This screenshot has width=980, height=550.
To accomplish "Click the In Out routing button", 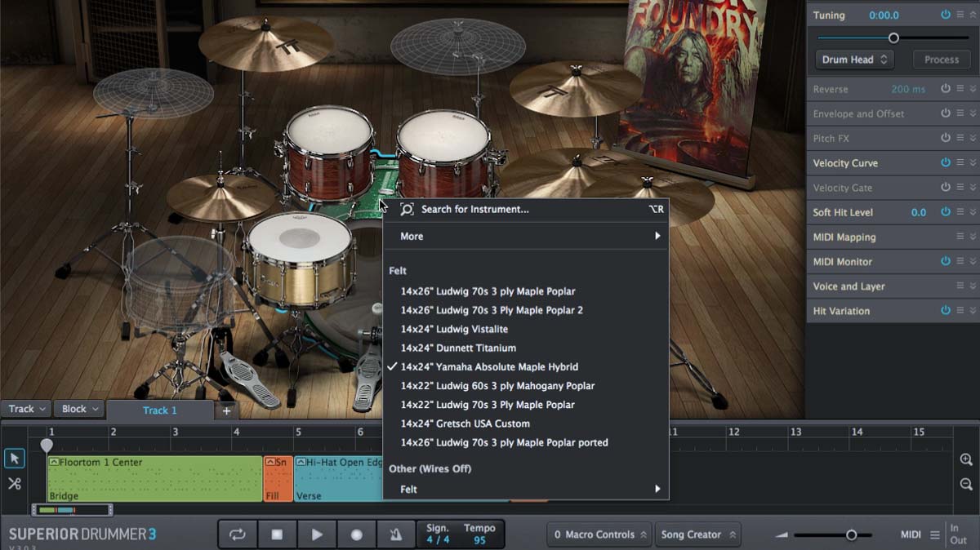I will coord(958,534).
